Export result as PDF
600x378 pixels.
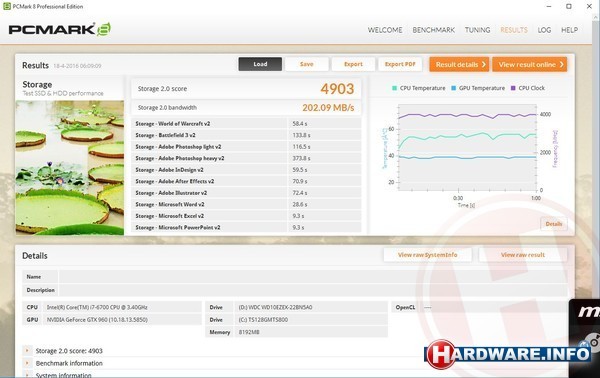pos(400,64)
